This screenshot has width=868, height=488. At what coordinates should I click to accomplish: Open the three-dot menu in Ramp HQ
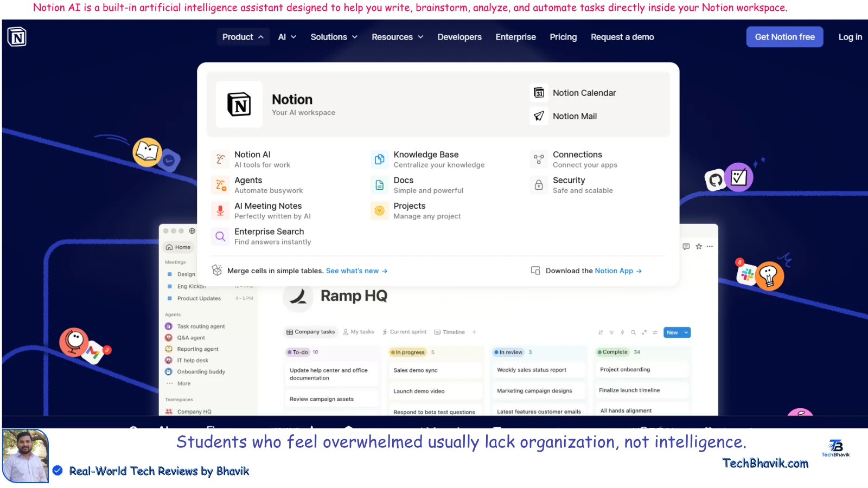710,246
